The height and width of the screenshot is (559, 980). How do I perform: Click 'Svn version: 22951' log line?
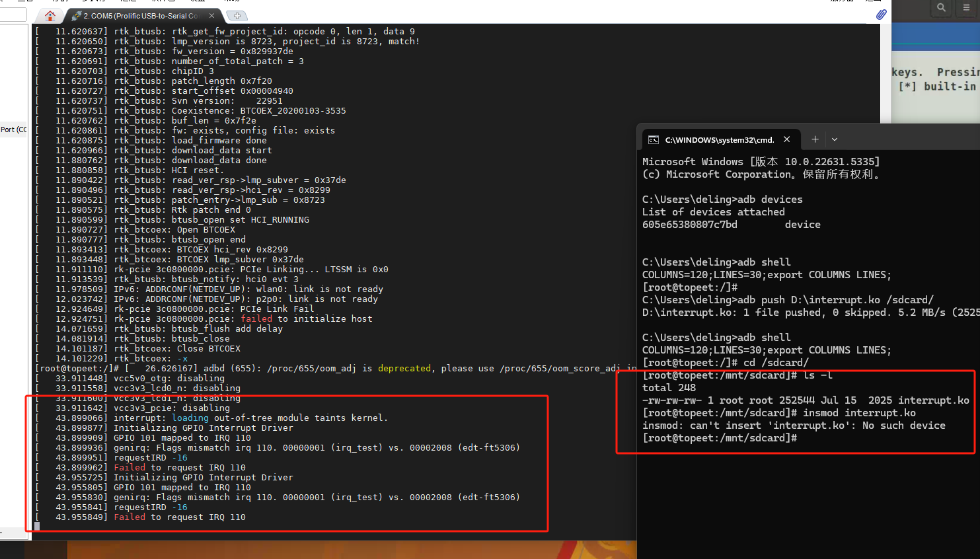(x=159, y=101)
